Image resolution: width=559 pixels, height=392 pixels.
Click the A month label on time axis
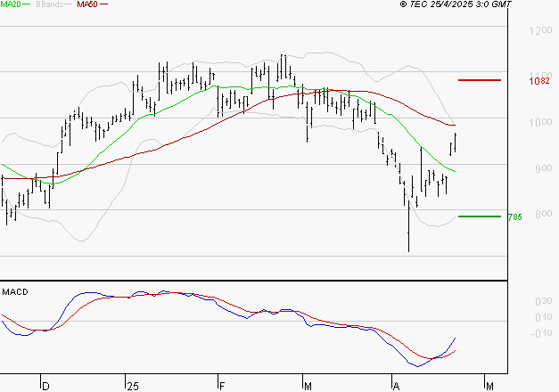[396, 387]
